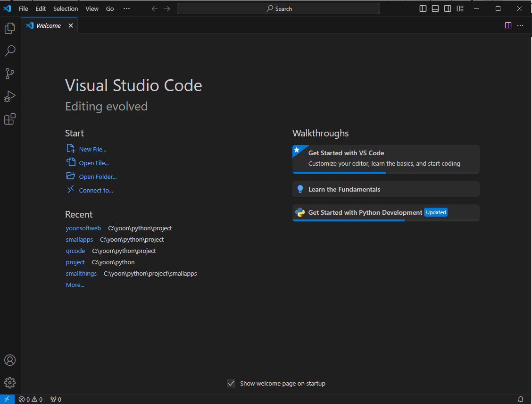Open Learn the Fundamentals walkthrough
This screenshot has height=404, width=532.
tap(386, 189)
